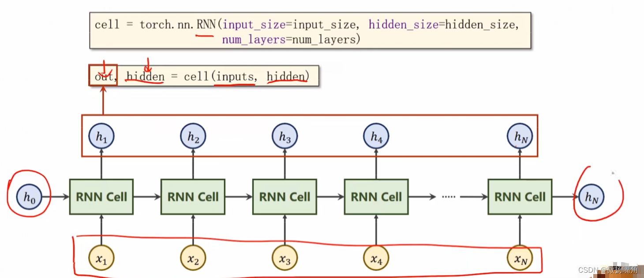Screen dimensions: 644x278
Task: Select the h2 output node
Action: [193, 136]
